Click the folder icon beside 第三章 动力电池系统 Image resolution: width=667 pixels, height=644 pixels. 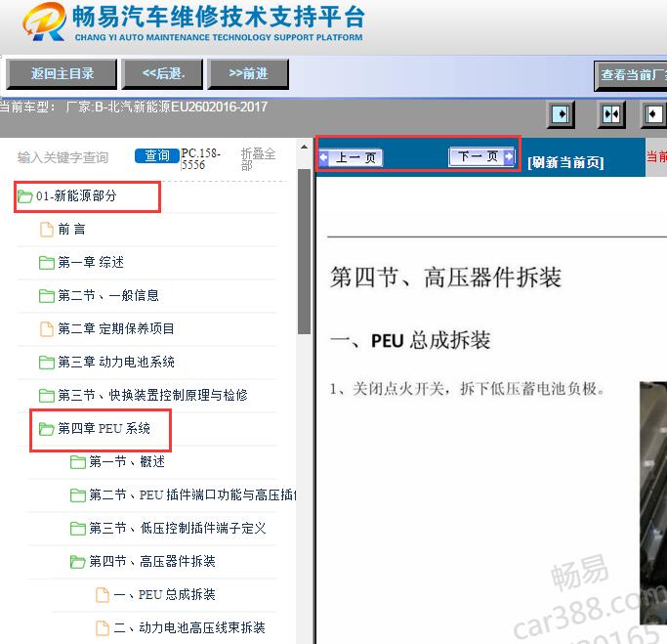46,363
